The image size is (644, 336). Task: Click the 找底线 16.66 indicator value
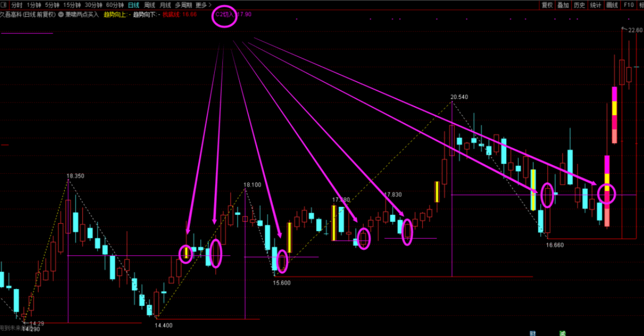coord(180,14)
